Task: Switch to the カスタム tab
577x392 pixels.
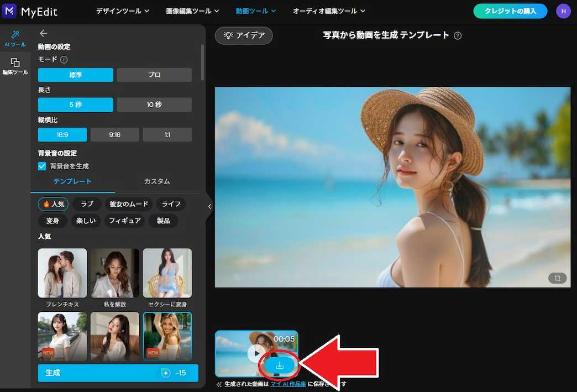Action: point(156,181)
